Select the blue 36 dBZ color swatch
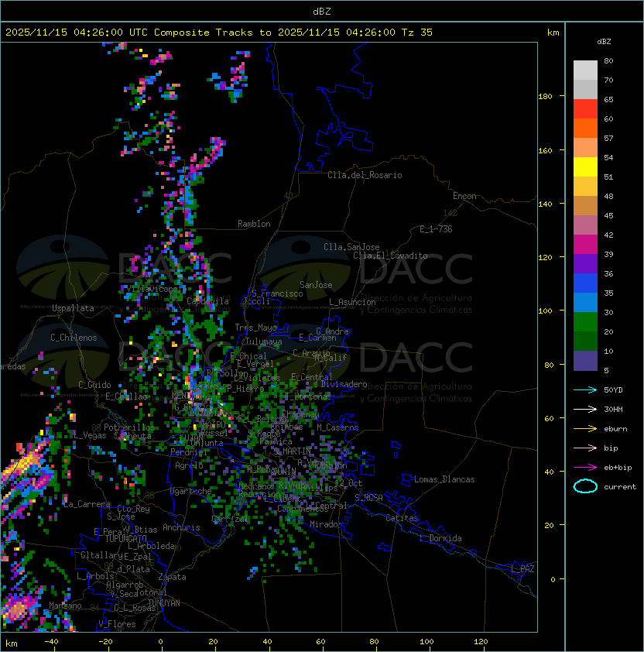Screen dimensions: 644x652 [x=585, y=283]
